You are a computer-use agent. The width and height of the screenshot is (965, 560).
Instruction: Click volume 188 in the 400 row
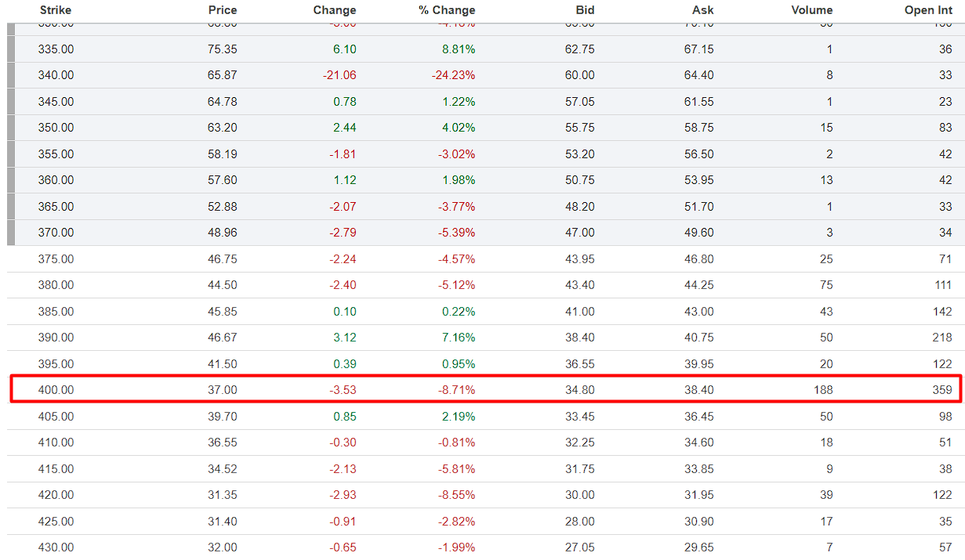pos(822,390)
